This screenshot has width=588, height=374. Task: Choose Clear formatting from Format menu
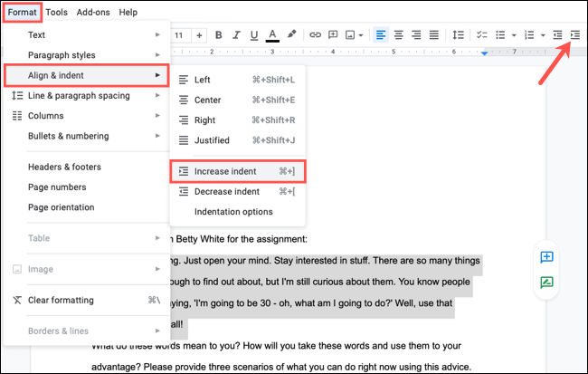click(86, 300)
